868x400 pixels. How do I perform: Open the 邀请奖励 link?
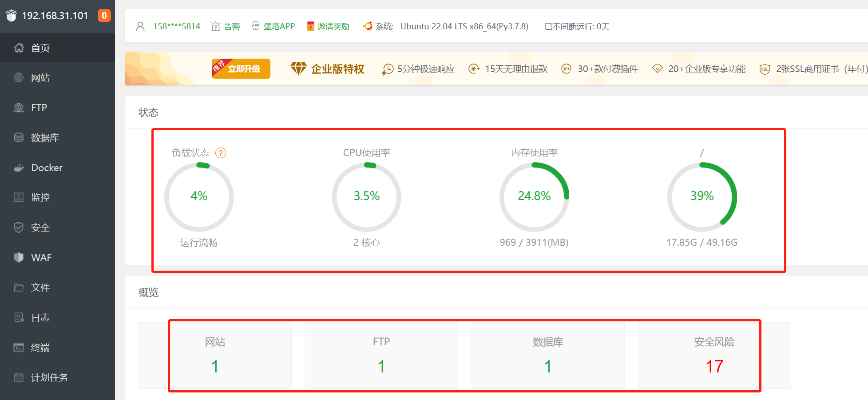(333, 26)
